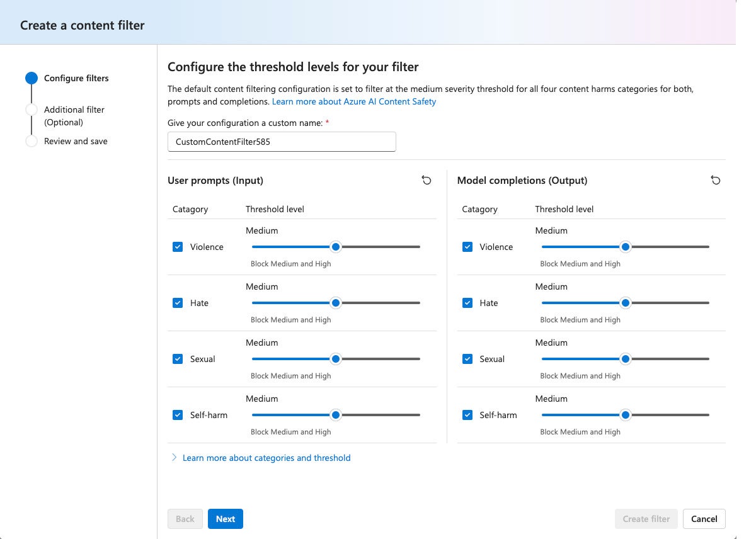756x539 pixels.
Task: Click the Create filter button
Action: point(646,519)
